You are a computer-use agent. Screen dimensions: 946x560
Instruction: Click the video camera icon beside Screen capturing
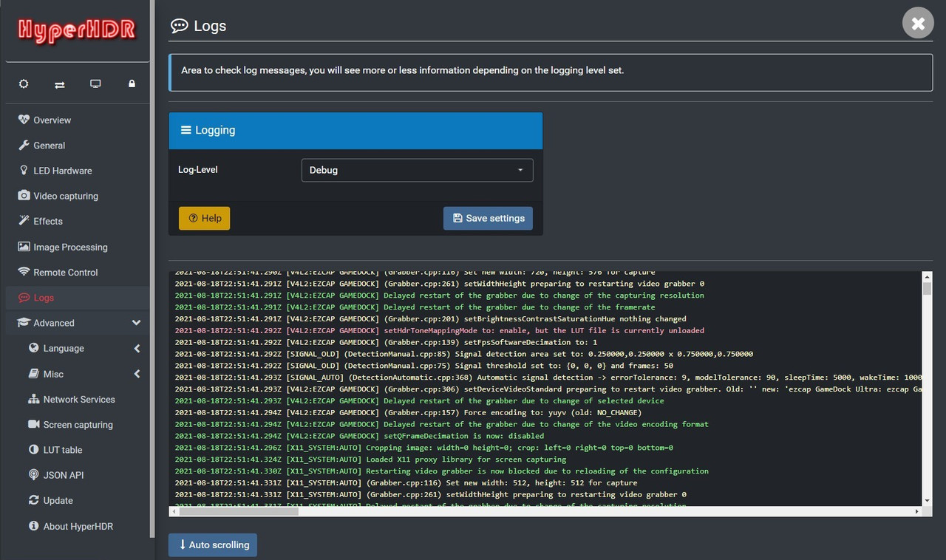33,424
